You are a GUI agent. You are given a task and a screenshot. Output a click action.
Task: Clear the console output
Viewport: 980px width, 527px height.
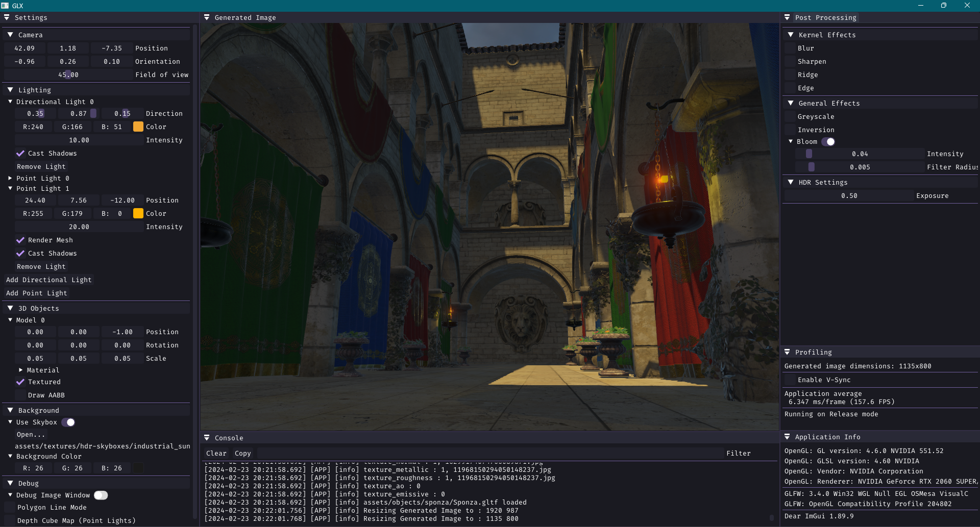[216, 453]
